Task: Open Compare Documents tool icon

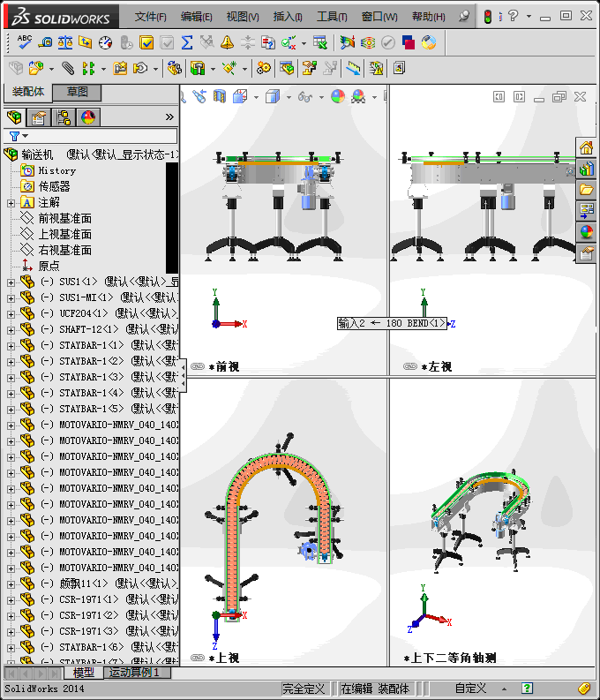Action: pyautogui.click(x=267, y=42)
